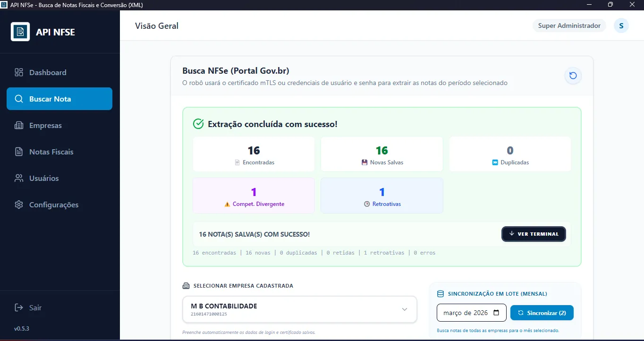
Task: Click the VER TERMINAL button
Action: coord(534,234)
